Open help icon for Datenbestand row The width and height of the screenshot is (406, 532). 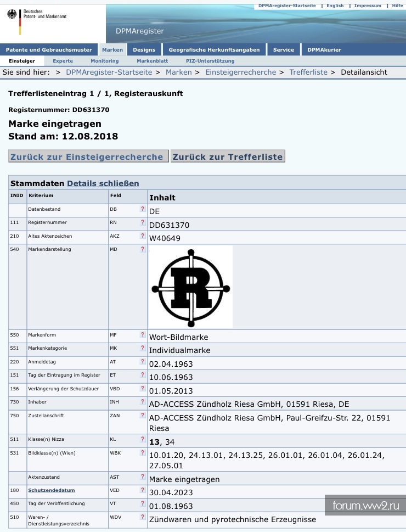pyautogui.click(x=143, y=209)
